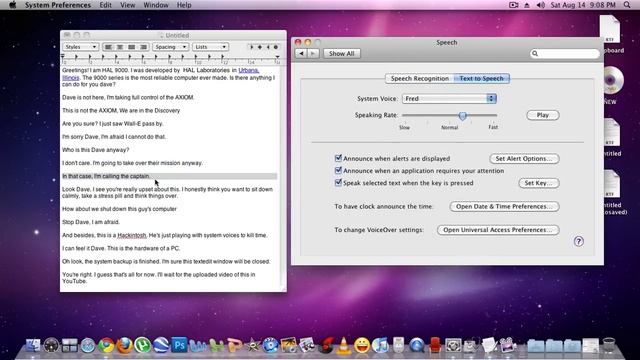The image size is (640, 360).
Task: Open QuickTime Player in the Dock
Action: click(x=417, y=345)
